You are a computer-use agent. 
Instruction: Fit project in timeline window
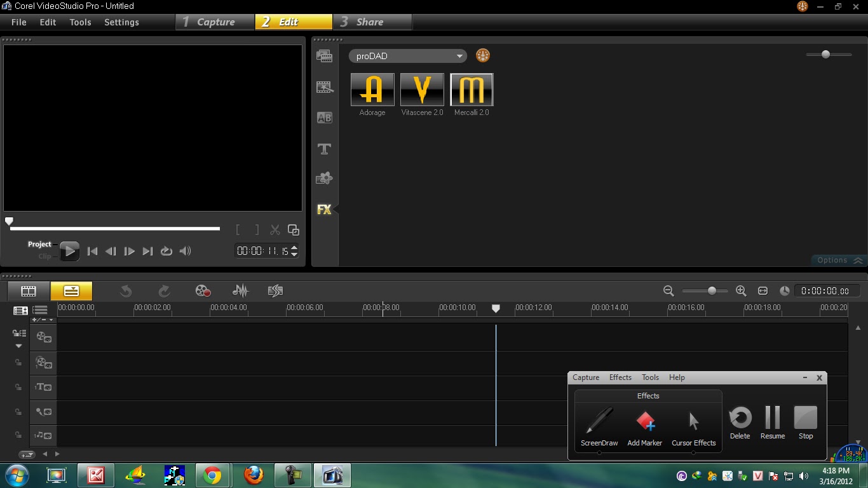pos(763,290)
